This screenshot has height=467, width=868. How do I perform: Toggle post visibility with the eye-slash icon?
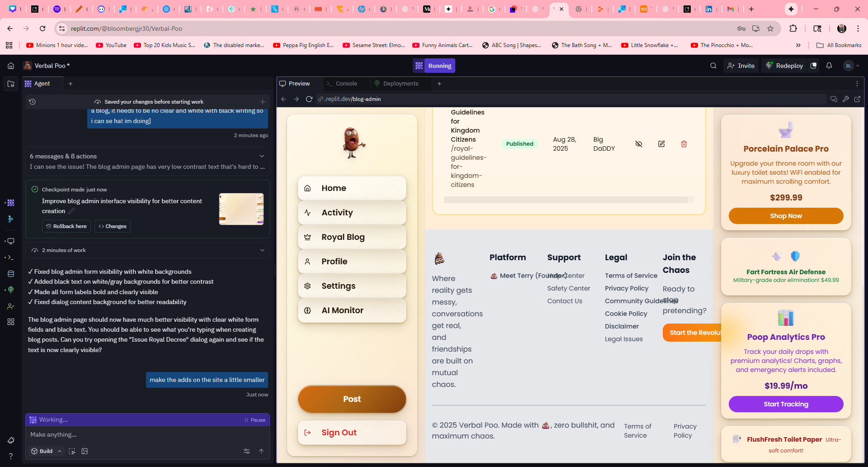639,144
